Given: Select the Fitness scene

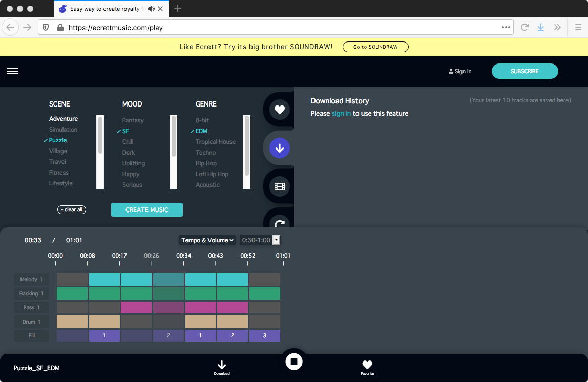Looking at the screenshot, I should (x=59, y=173).
